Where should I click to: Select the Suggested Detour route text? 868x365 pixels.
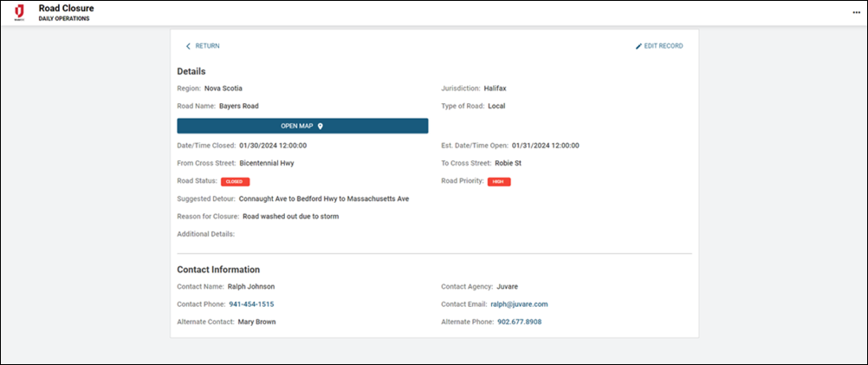(324, 199)
